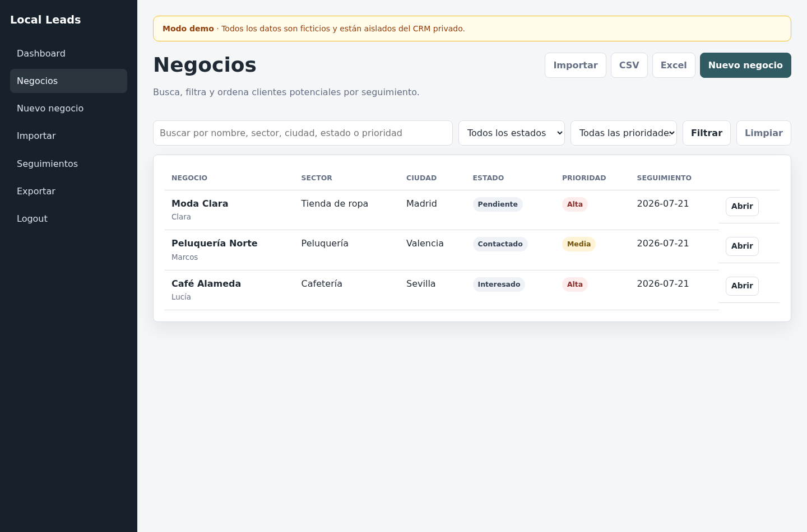Open the Dashboard sidebar item

point(68,53)
